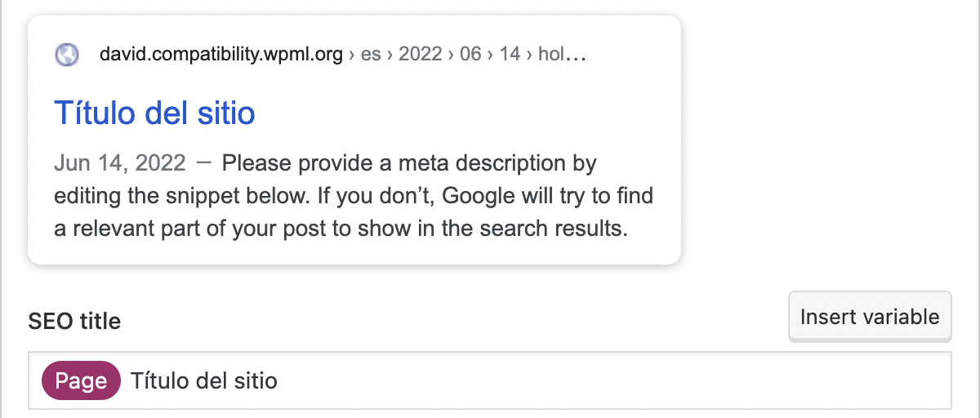The width and height of the screenshot is (980, 418).
Task: Click empty area of the snippet preview card
Action: 490,114
